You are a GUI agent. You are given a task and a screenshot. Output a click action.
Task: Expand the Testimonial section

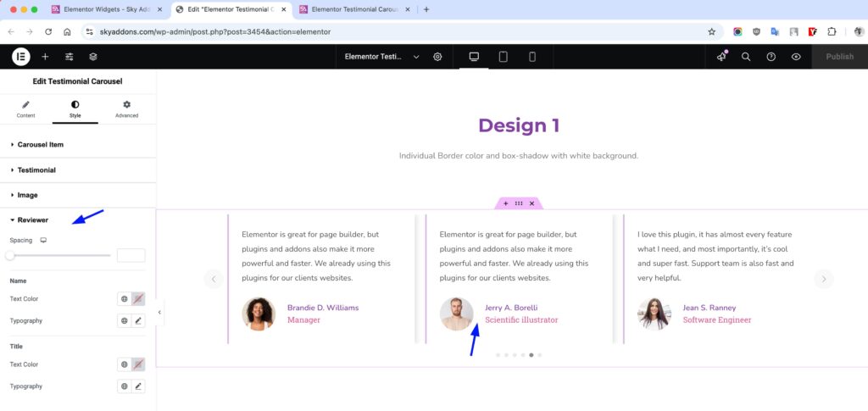[78, 169]
